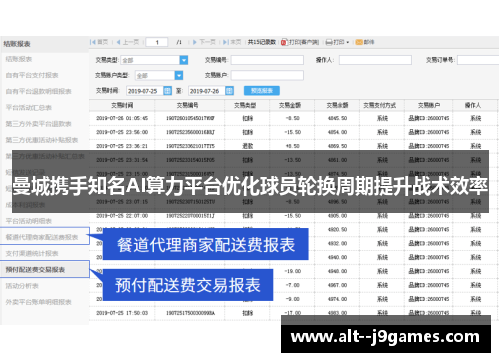Open end date calendar picker
This screenshot has height=362, width=500.
[229, 91]
